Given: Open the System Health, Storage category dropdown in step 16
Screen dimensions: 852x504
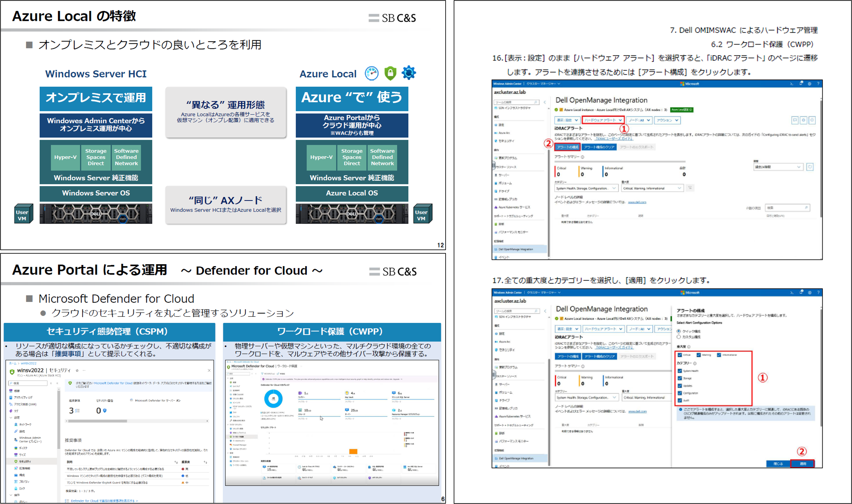Looking at the screenshot, I should pos(586,188).
